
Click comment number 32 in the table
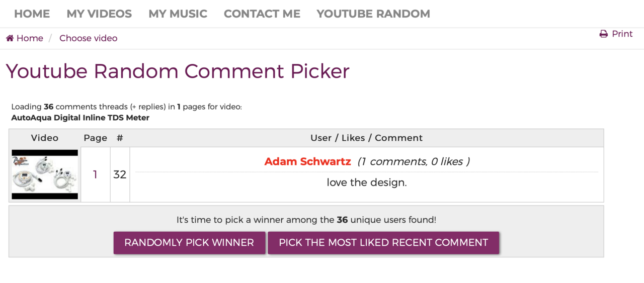(x=120, y=174)
